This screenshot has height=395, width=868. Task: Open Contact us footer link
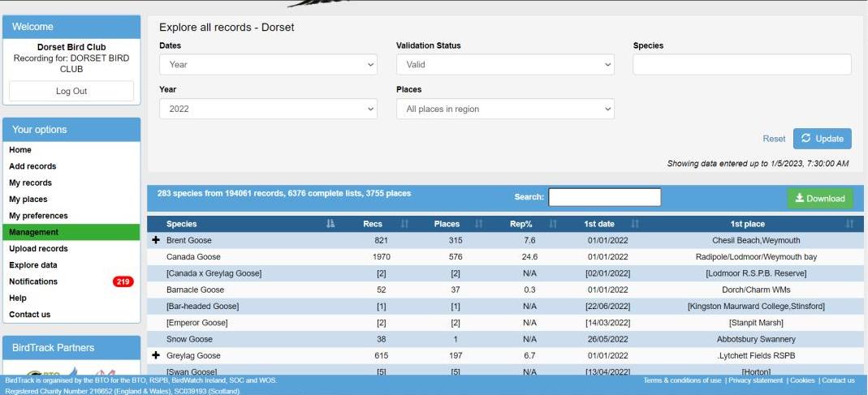pyautogui.click(x=838, y=380)
